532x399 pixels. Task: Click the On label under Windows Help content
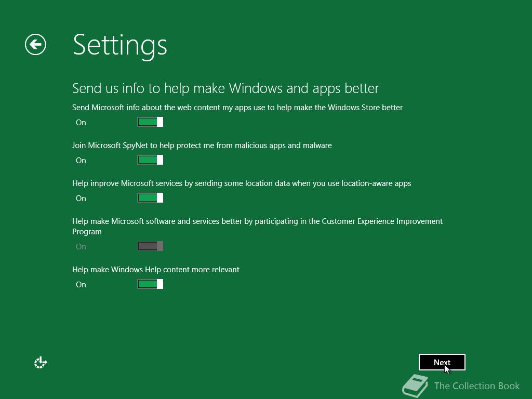[x=81, y=285]
